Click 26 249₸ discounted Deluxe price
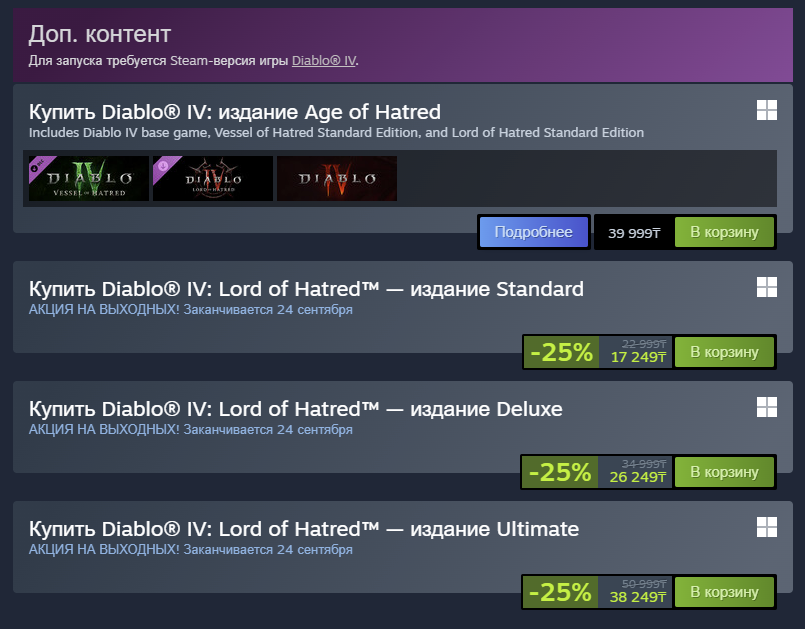Viewport: 805px width, 629px height. point(638,478)
